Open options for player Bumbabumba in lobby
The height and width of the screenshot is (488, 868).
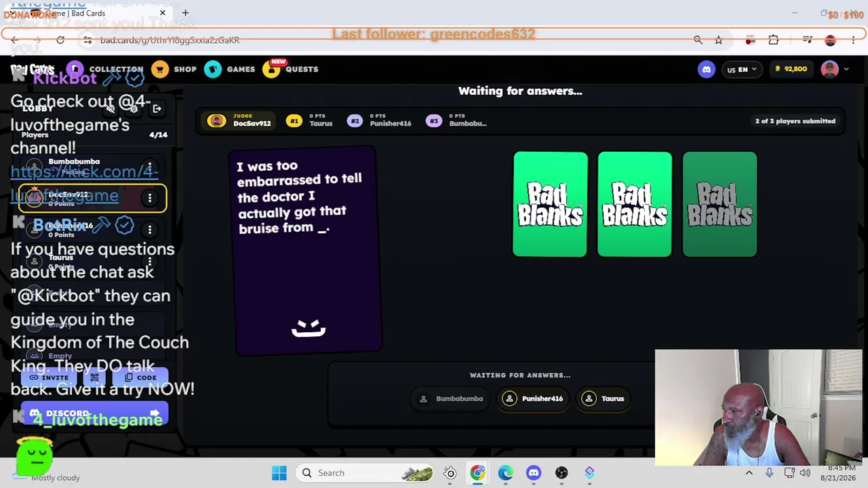(x=149, y=166)
